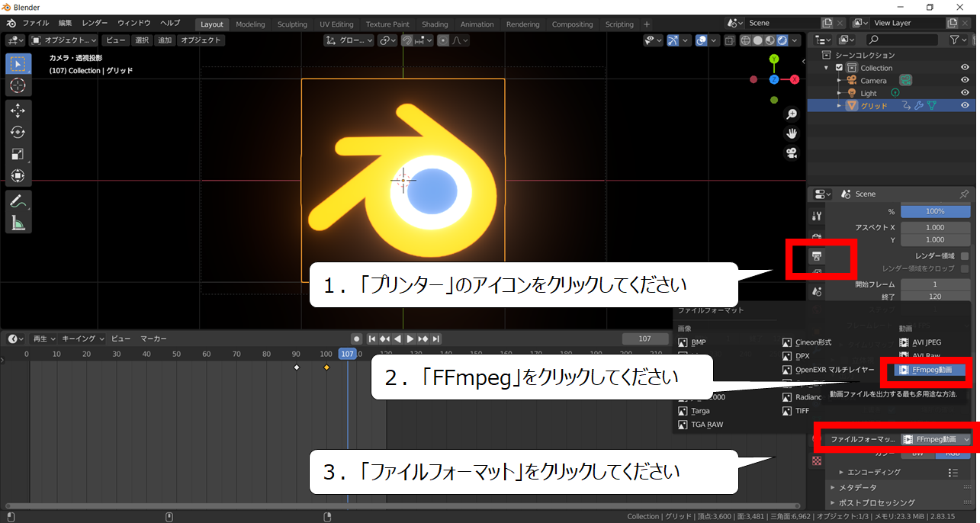The image size is (980, 523).
Task: Switch to the Sculpting workspace tab
Action: pos(292,24)
